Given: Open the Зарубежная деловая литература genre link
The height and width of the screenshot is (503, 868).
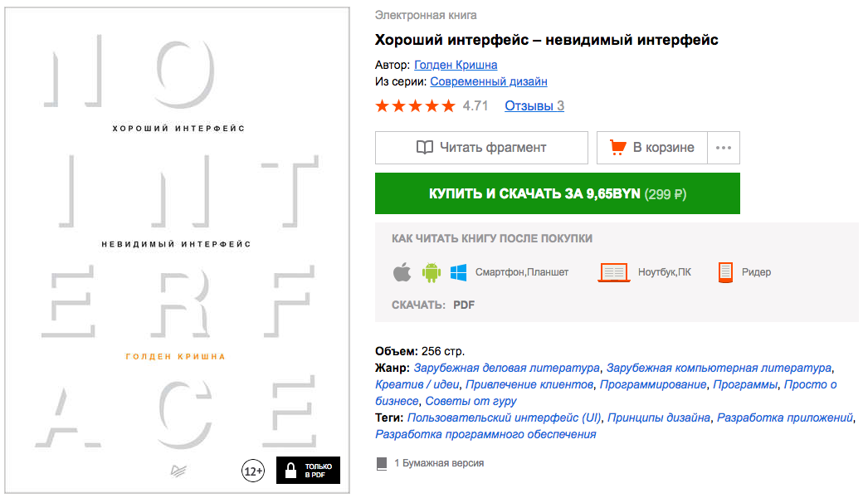Looking at the screenshot, I should pos(506,368).
